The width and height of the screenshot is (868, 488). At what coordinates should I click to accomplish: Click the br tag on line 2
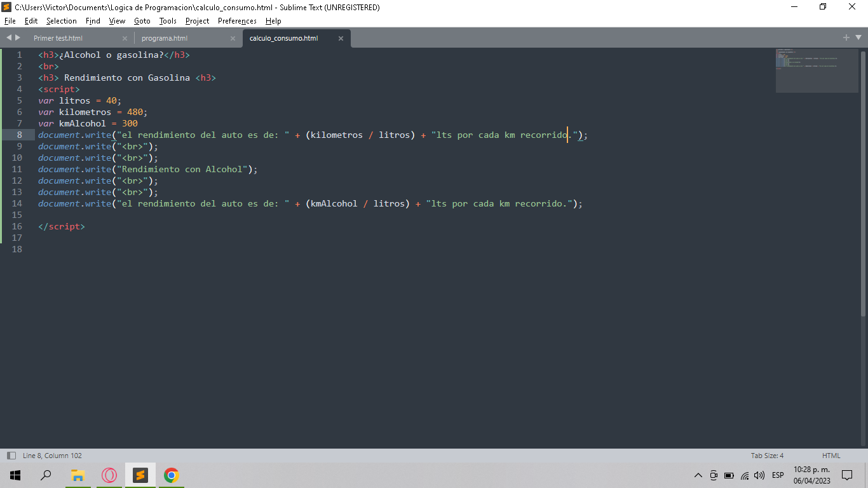click(x=48, y=66)
